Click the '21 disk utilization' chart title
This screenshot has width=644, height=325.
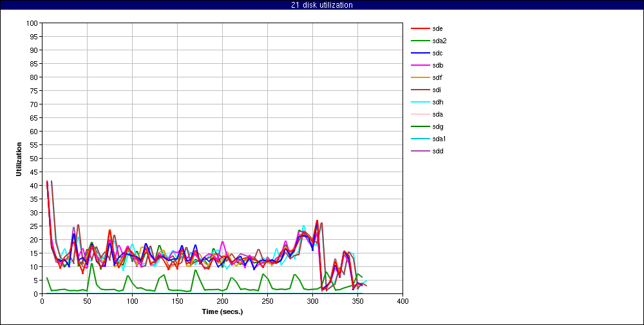tap(321, 5)
